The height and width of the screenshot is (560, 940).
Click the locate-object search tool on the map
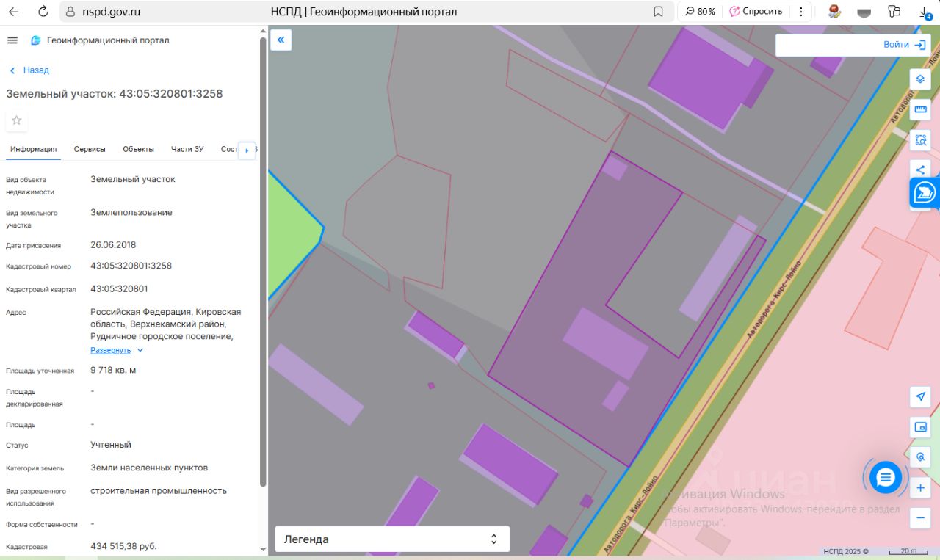tap(920, 457)
